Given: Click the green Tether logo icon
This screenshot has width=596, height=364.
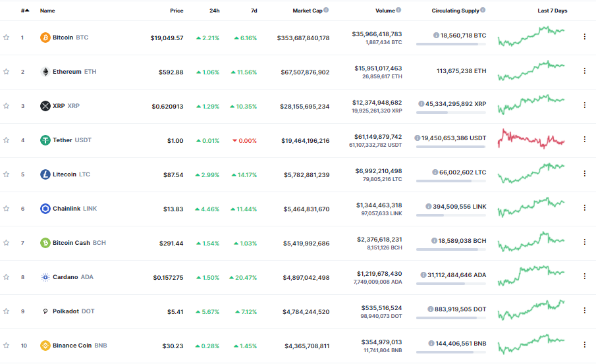Looking at the screenshot, I should (45, 140).
